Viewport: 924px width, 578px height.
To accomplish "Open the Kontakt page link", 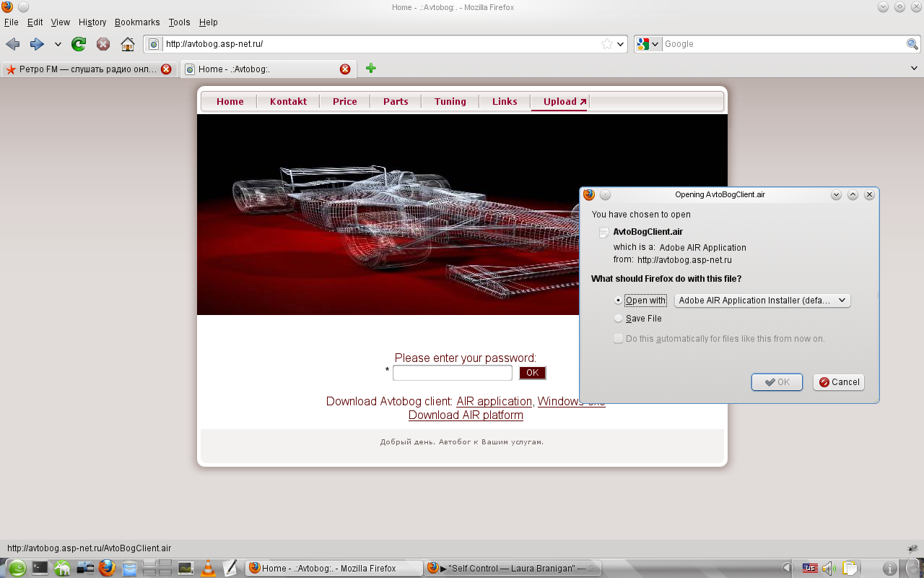I will [288, 102].
